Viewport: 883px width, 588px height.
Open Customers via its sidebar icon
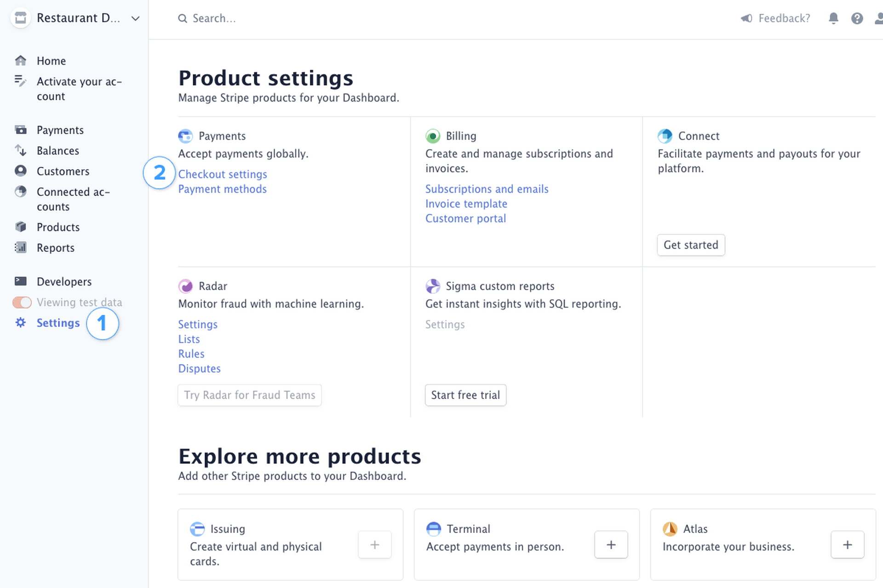(x=21, y=171)
